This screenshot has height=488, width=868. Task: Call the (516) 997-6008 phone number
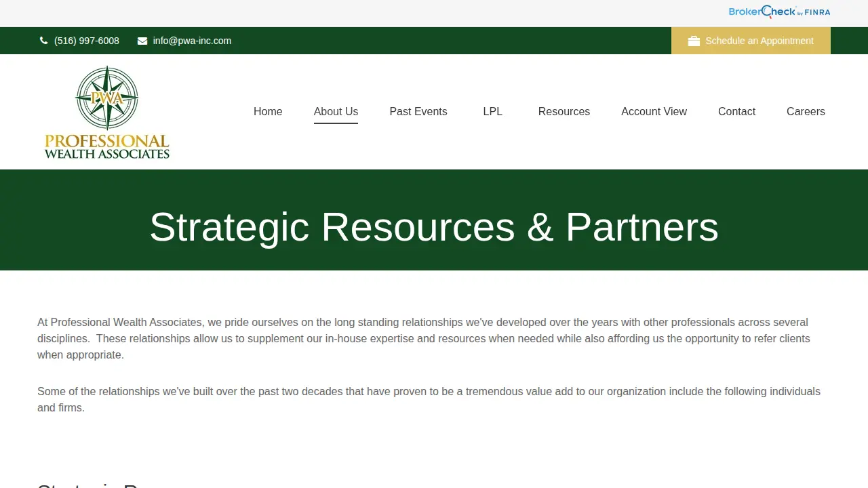pos(87,41)
